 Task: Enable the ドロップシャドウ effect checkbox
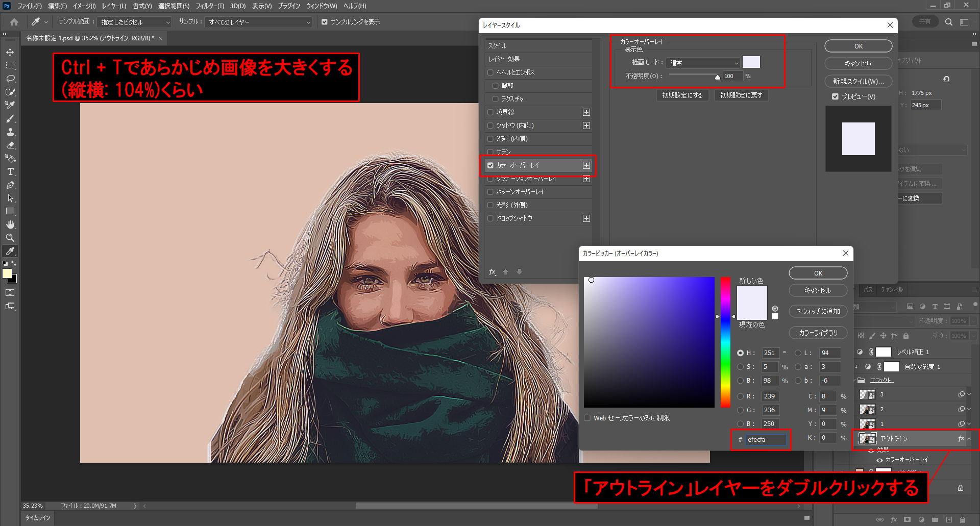click(491, 218)
